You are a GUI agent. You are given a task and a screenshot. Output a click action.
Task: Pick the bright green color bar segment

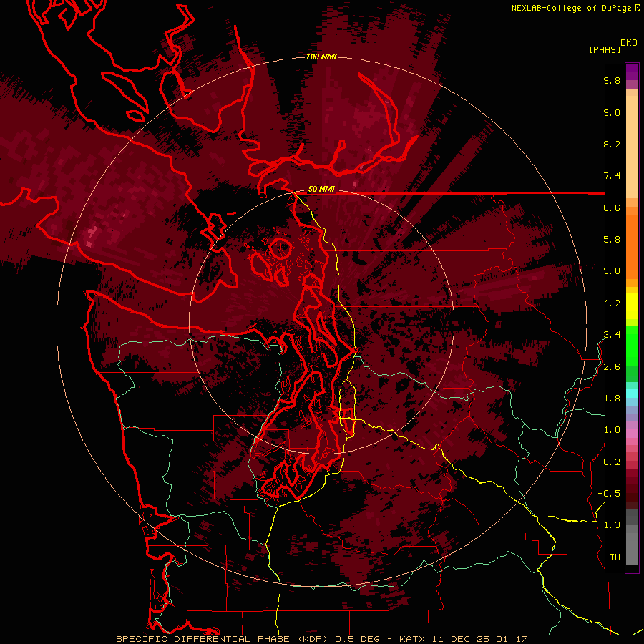coord(632,345)
